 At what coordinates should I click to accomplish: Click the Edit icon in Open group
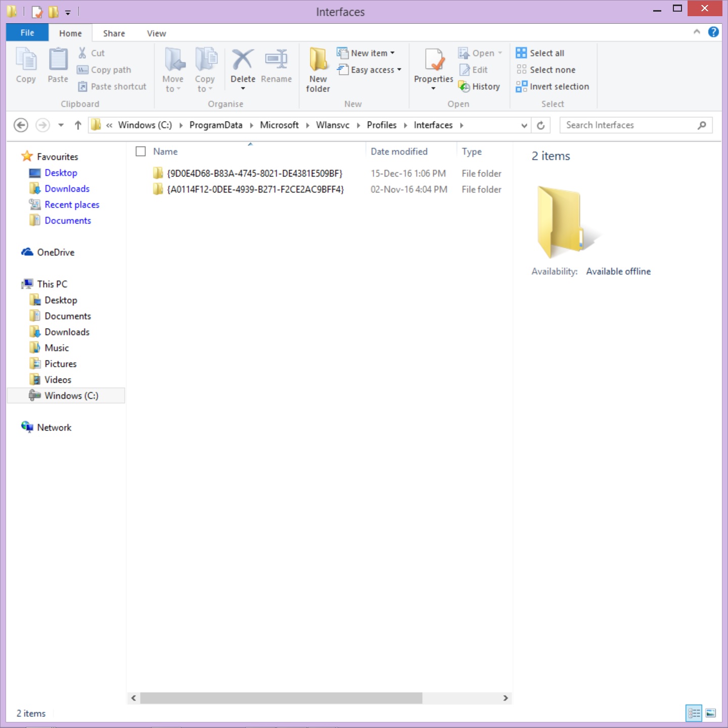click(465, 70)
